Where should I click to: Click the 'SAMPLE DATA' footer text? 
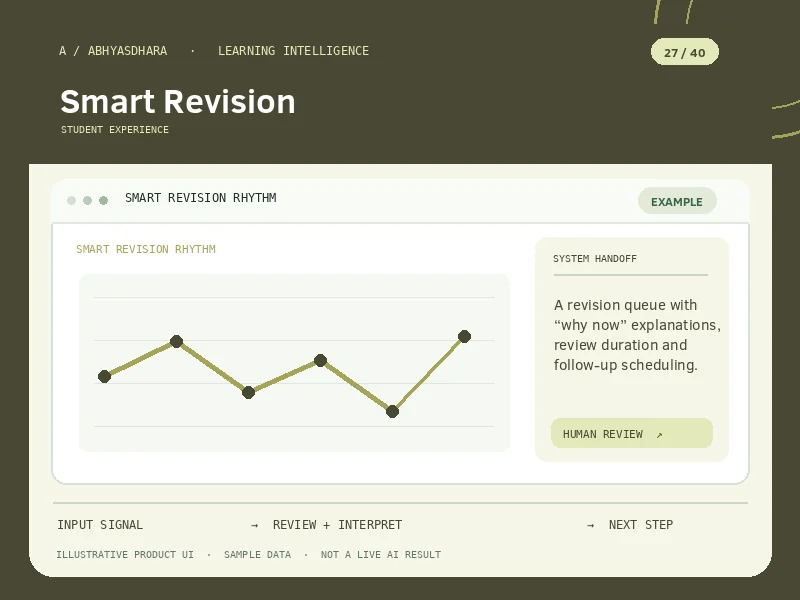(257, 555)
